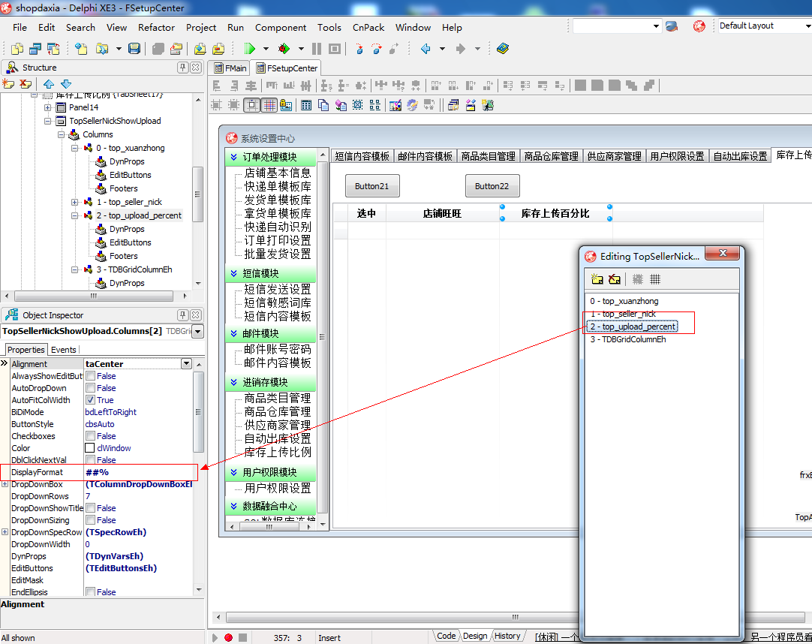
Task: Uncheck AutoFitColWidth checkbox
Action: click(x=90, y=400)
